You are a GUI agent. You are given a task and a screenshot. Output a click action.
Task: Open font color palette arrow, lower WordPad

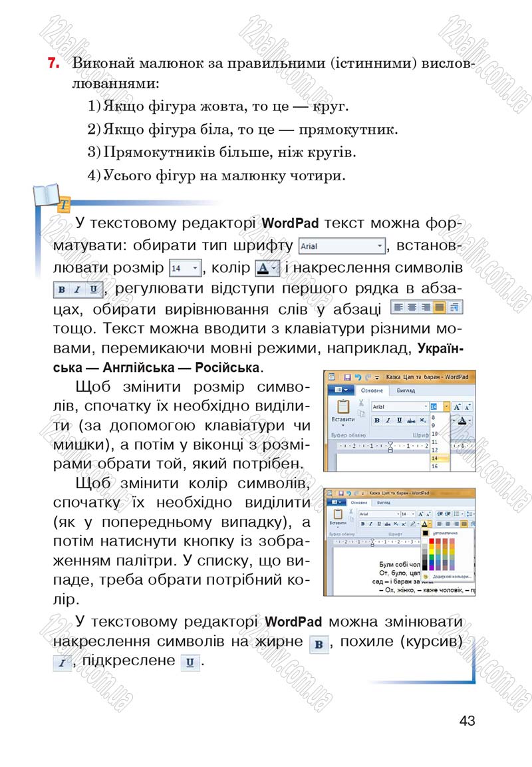point(430,524)
